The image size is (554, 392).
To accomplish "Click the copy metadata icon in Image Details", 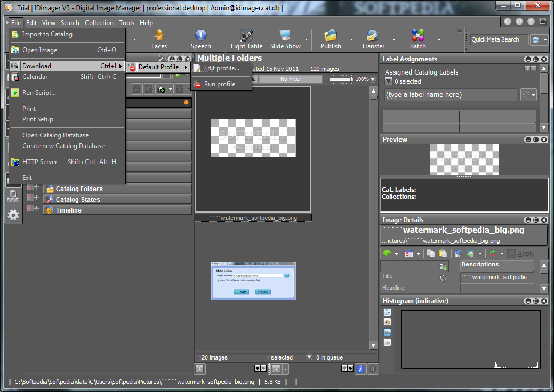I will 430,254.
